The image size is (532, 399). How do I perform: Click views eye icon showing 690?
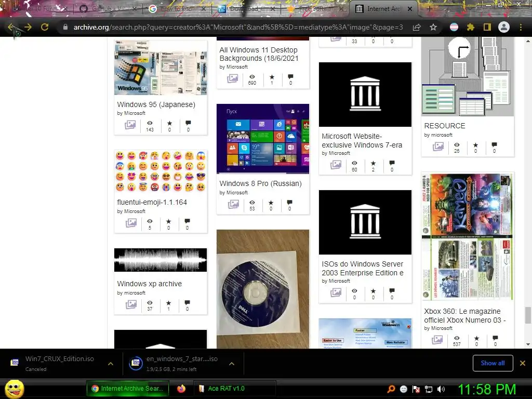coord(252,77)
